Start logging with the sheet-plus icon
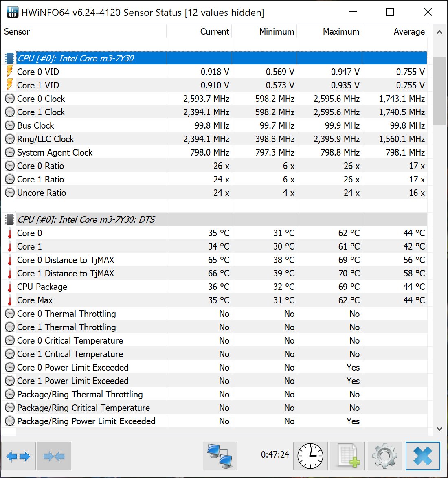The width and height of the screenshot is (448, 478). [347, 456]
